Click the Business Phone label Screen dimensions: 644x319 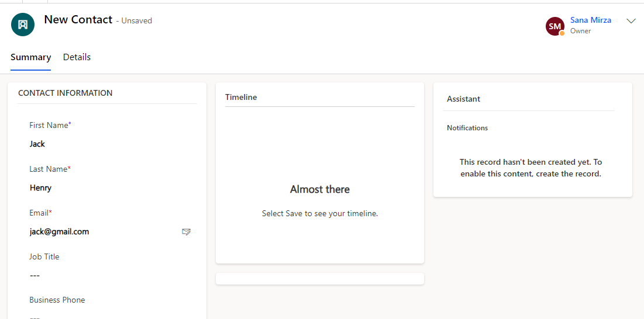57,300
